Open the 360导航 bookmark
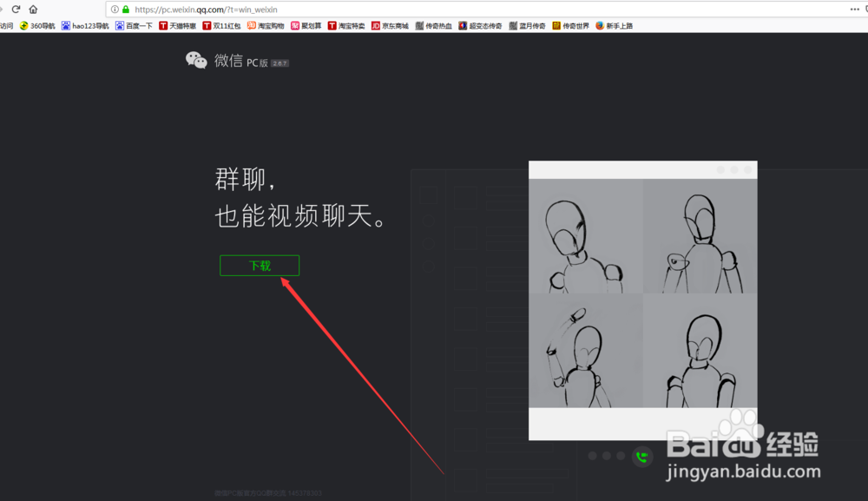868x501 pixels. (x=37, y=25)
